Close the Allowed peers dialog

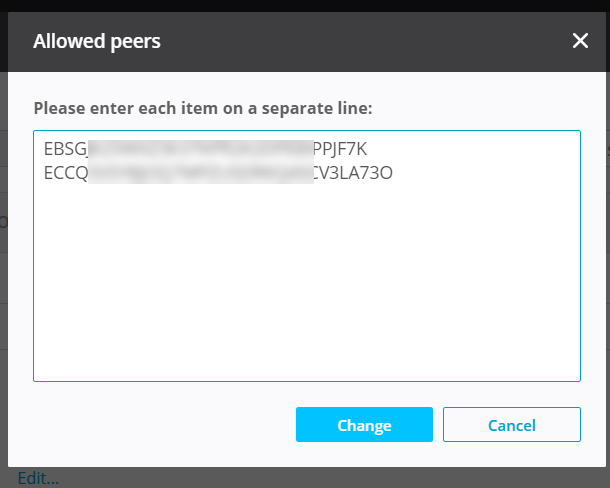tap(580, 41)
